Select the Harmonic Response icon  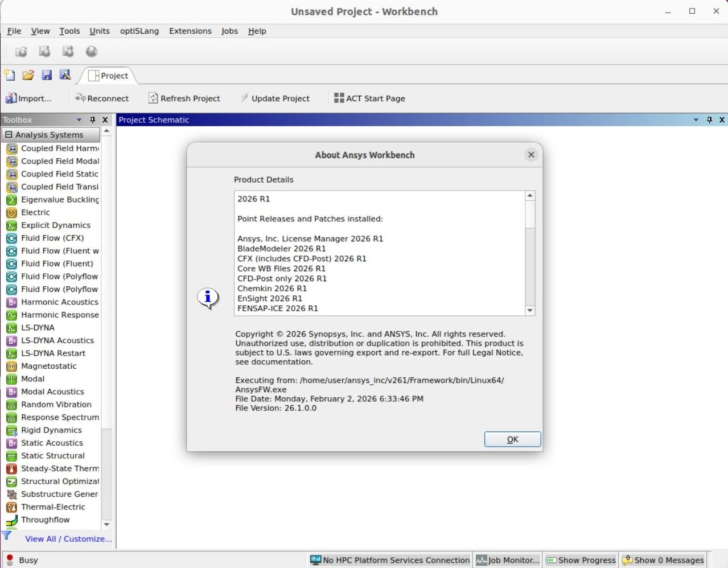[x=11, y=315]
